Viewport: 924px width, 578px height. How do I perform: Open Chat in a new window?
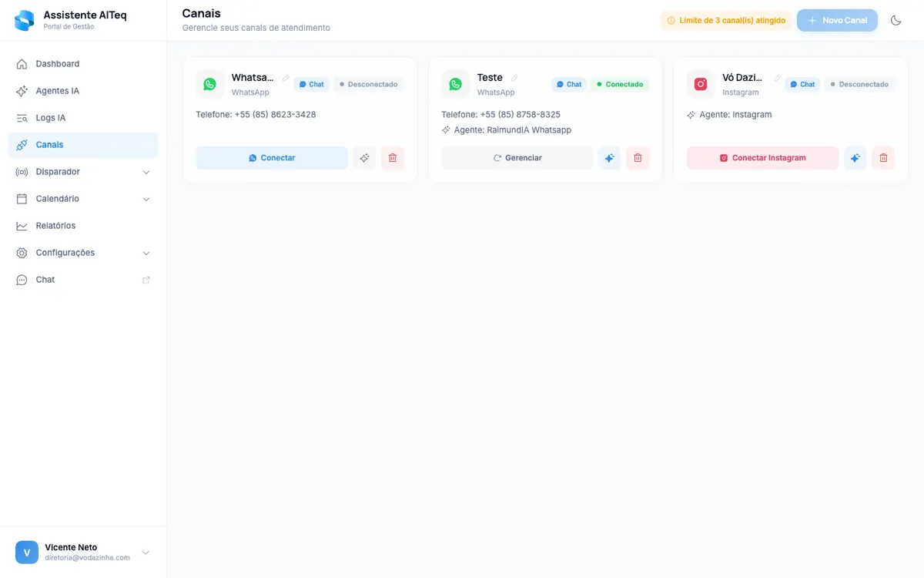click(83, 280)
